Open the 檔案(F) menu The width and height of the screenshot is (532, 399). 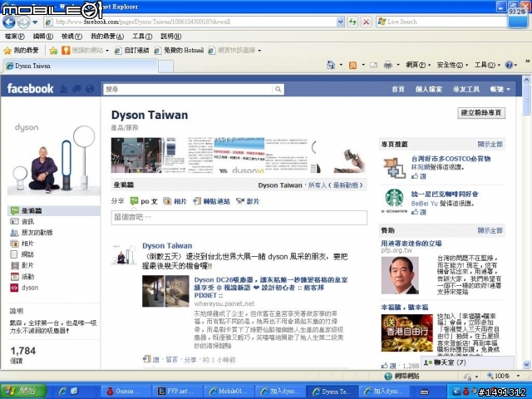(x=15, y=36)
